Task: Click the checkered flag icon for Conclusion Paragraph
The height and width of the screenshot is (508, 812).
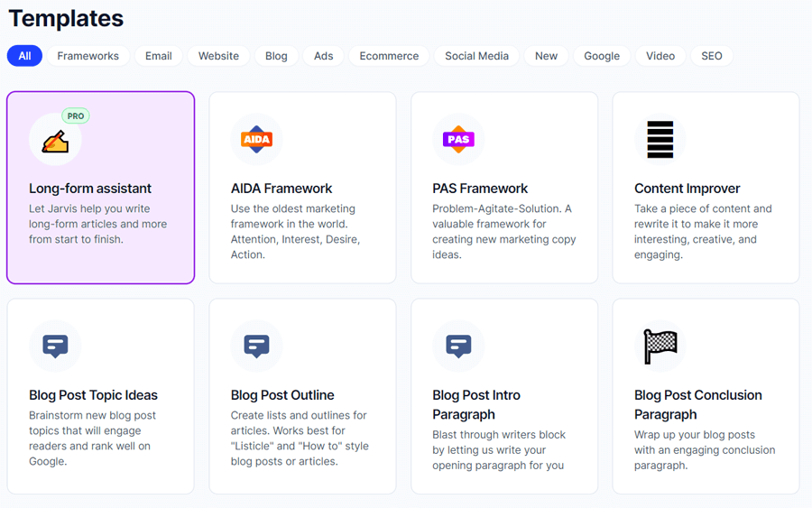Action: [660, 346]
